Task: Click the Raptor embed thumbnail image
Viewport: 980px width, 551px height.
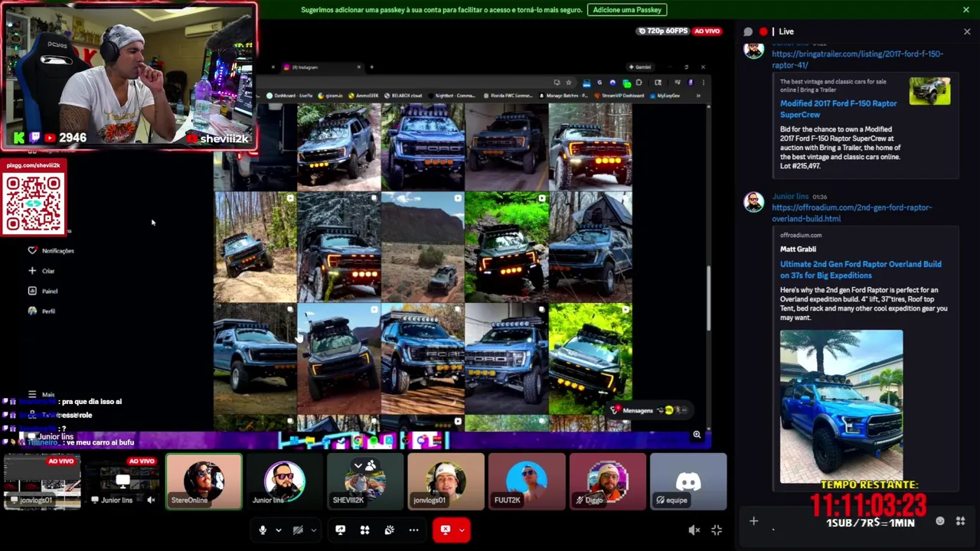Action: (929, 91)
